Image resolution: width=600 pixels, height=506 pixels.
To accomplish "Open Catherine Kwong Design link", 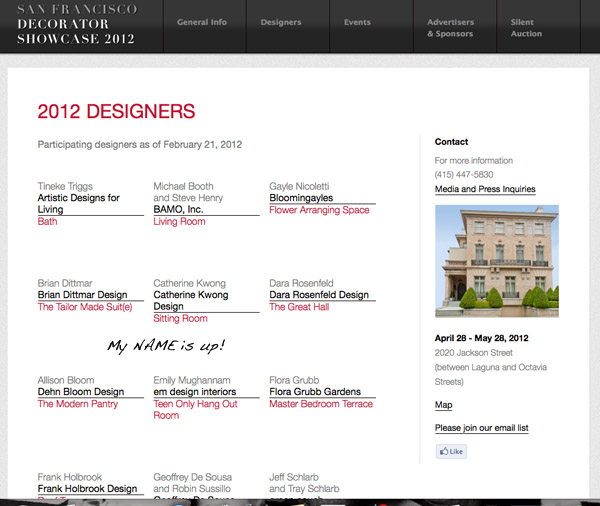I will (x=191, y=300).
